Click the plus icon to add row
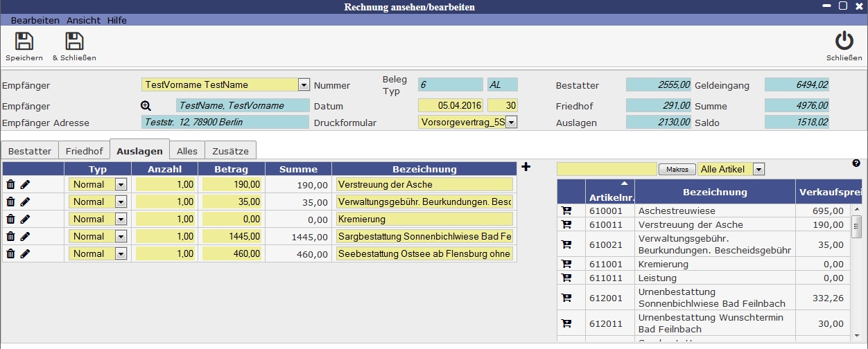The width and height of the screenshot is (868, 349). coord(526,167)
